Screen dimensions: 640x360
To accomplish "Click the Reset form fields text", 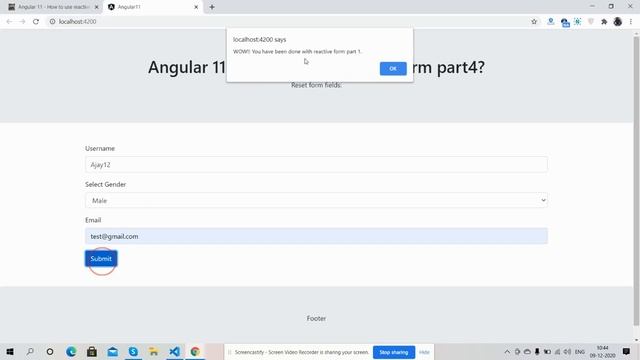I will tap(316, 85).
